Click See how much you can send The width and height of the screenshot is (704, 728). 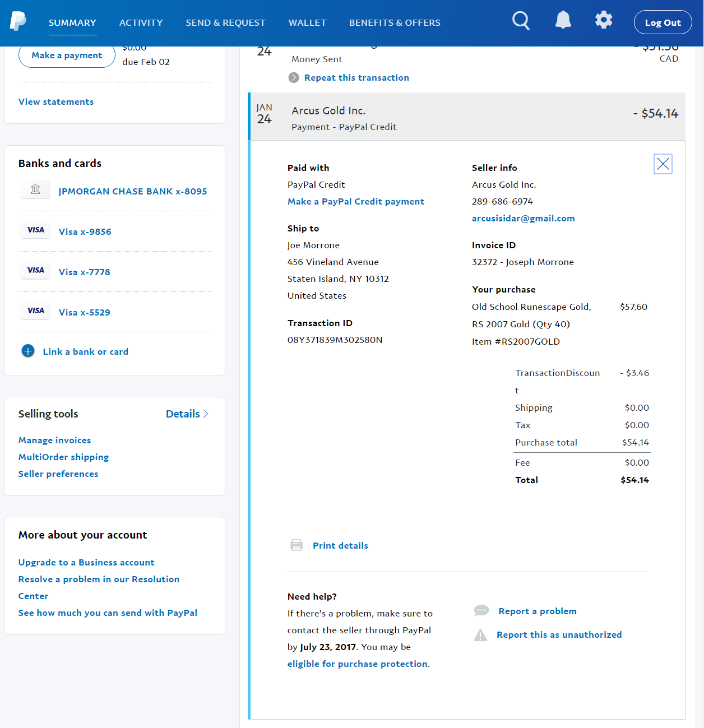(x=108, y=613)
